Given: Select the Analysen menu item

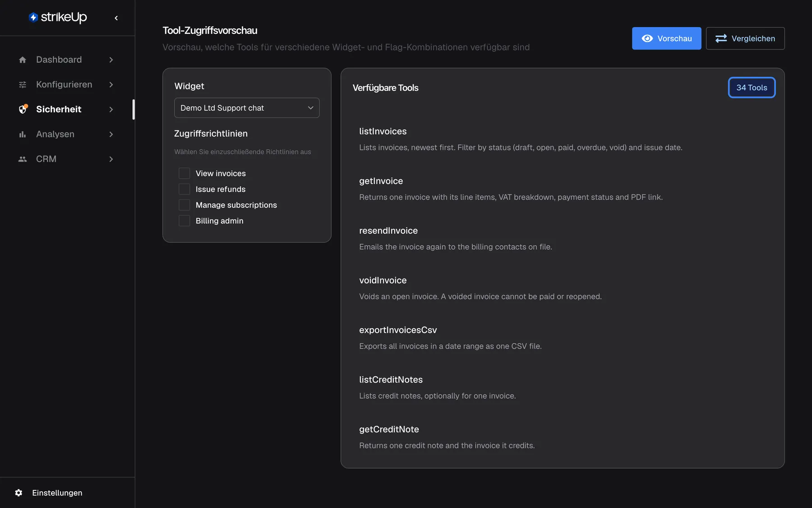Looking at the screenshot, I should [x=67, y=134].
